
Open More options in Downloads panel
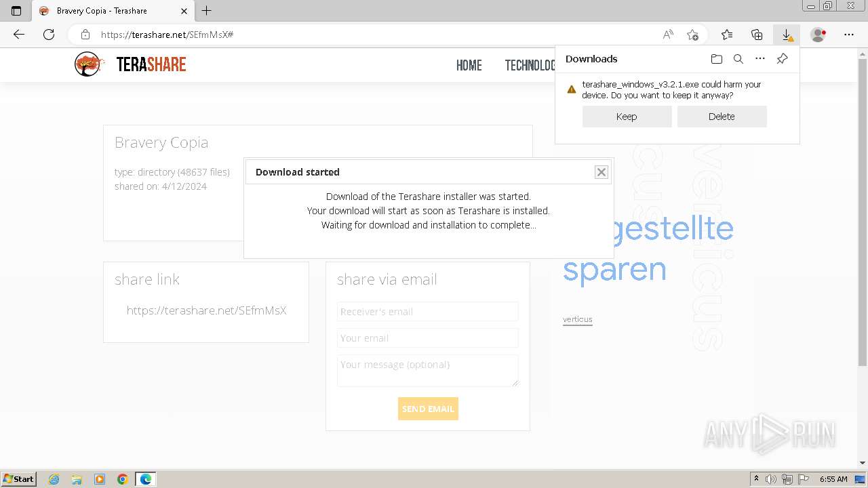click(760, 59)
